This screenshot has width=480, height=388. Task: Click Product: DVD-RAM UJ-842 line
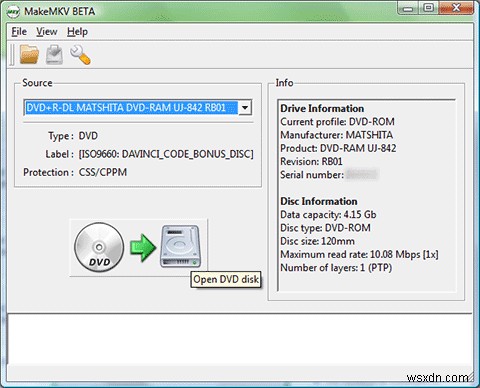click(338, 148)
